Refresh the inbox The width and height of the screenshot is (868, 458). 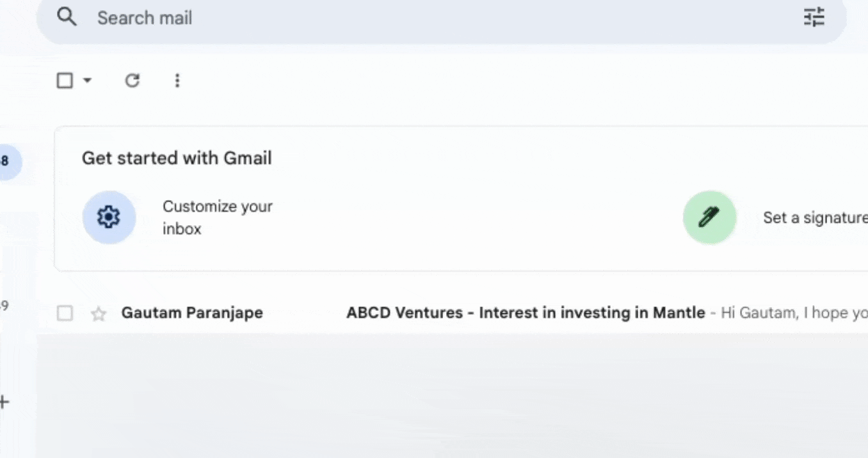click(132, 81)
